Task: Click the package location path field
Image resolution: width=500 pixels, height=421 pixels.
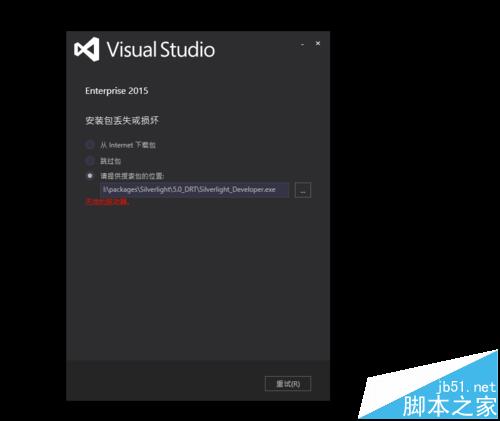Action: click(x=194, y=190)
